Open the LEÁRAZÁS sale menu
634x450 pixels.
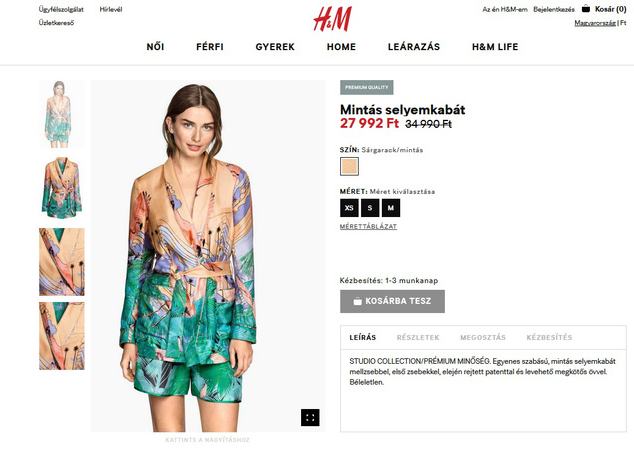(414, 47)
